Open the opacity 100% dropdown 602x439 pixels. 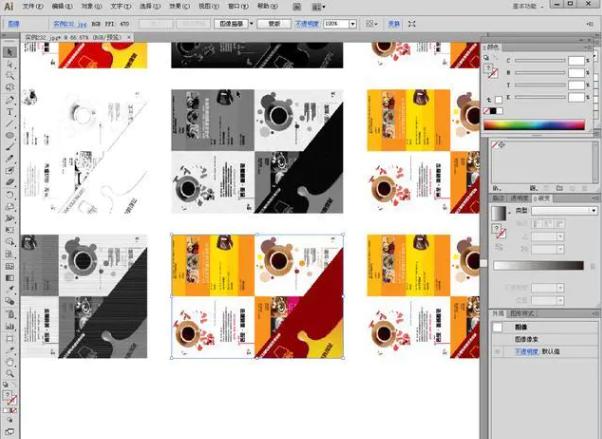click(352, 24)
